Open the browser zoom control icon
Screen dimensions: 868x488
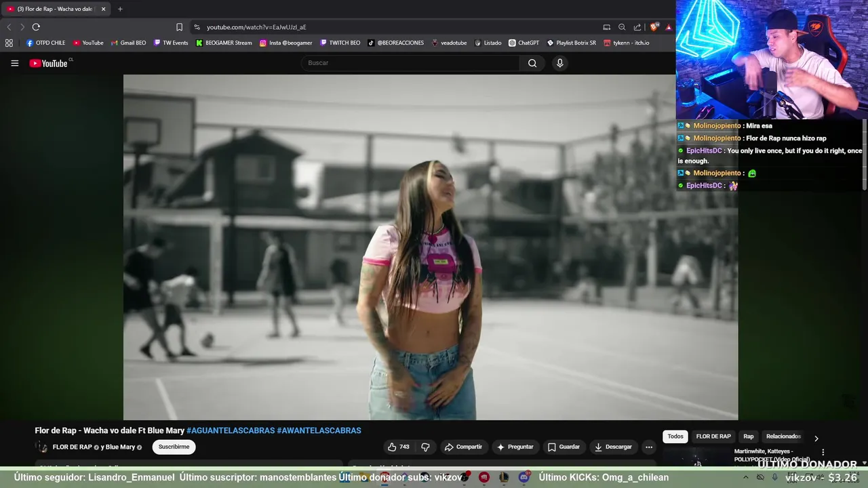622,27
